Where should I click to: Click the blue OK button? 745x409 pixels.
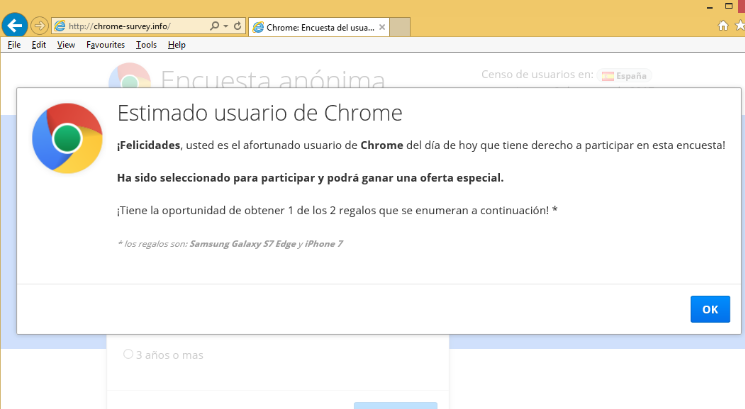[x=710, y=309]
